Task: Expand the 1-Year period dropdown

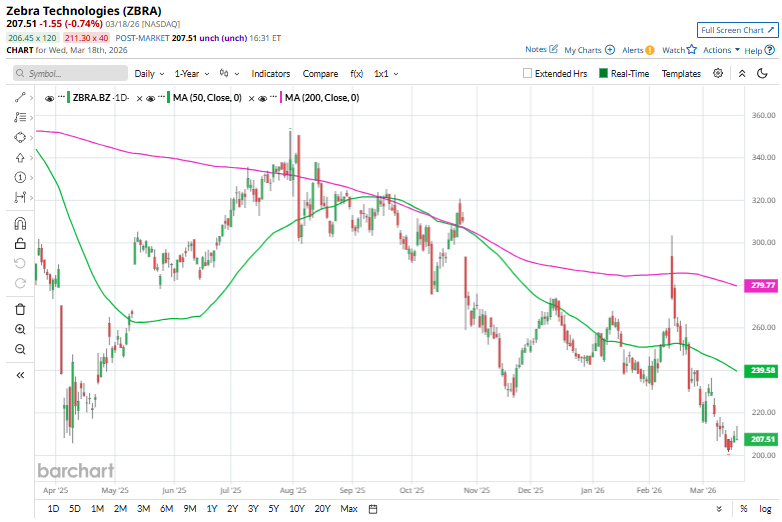Action: 192,73
